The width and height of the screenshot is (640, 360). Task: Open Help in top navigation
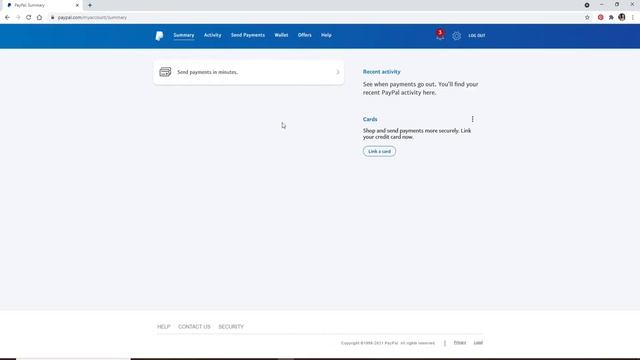coord(326,35)
